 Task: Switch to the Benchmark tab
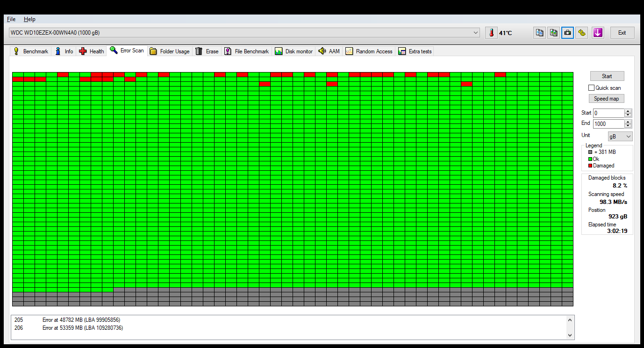click(30, 51)
